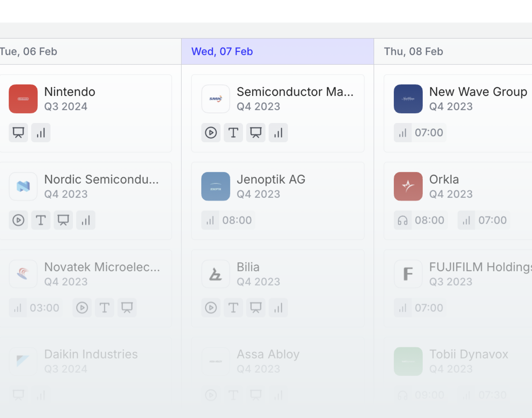Select the Thu, 08 Feb column header

tap(453, 51)
